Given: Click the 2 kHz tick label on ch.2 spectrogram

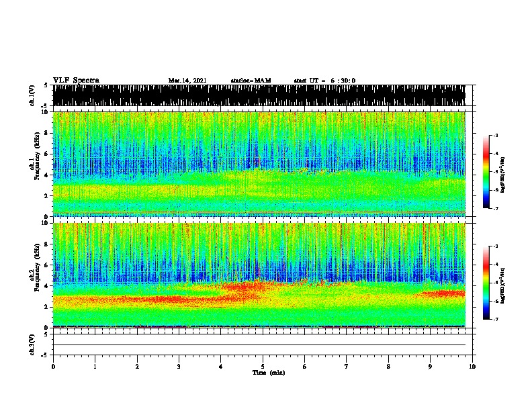Looking at the screenshot, I should point(47,307).
